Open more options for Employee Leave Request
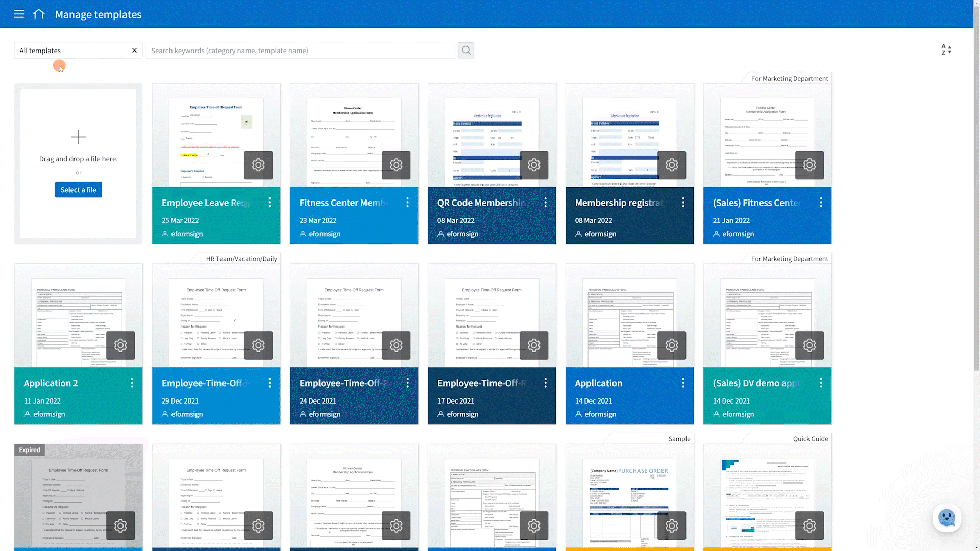980x551 pixels. [269, 203]
